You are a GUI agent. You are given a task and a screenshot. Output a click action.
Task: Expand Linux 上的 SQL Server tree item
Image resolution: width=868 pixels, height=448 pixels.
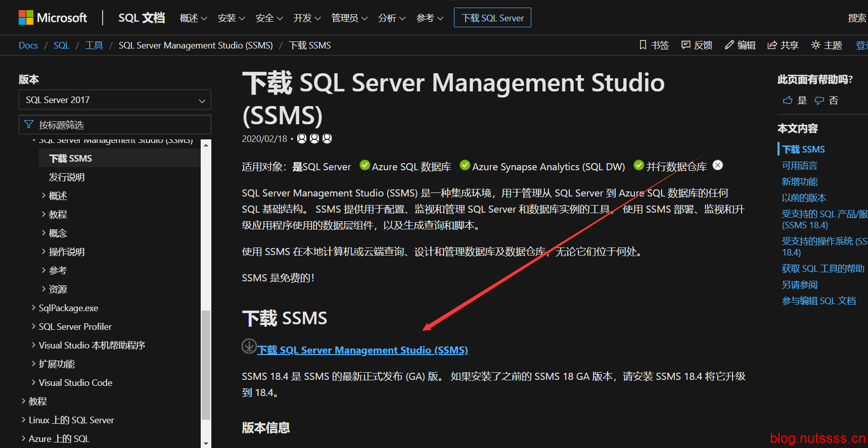point(24,420)
